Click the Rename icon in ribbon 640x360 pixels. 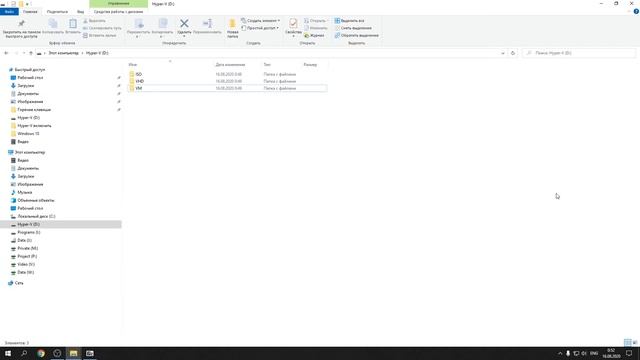(x=207, y=24)
